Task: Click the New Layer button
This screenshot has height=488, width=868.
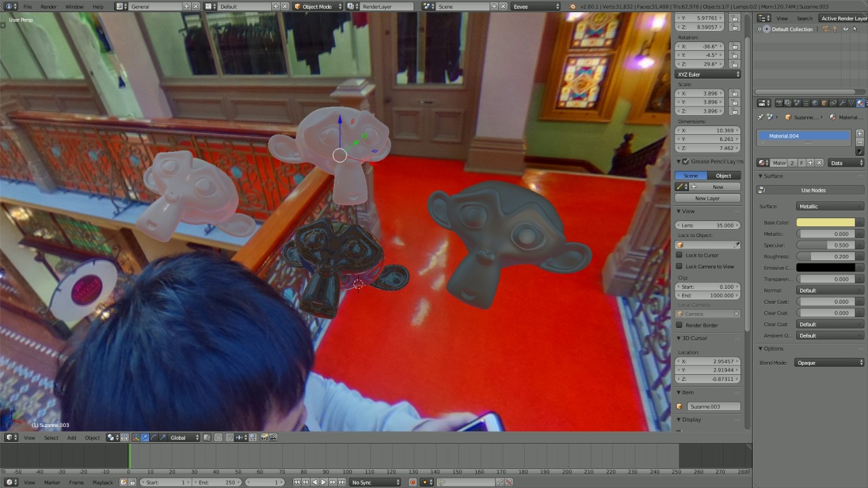Action: 707,198
